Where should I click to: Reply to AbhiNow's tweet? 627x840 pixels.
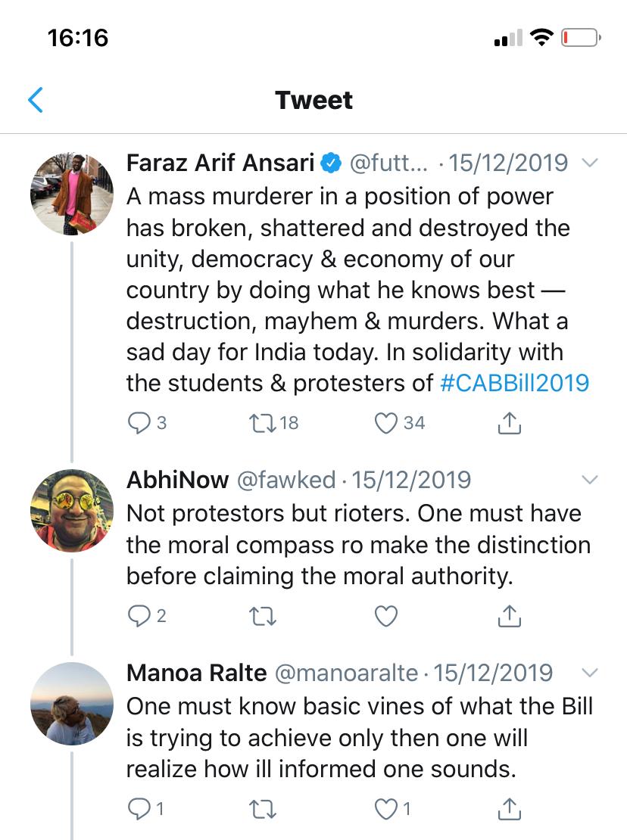tap(139, 617)
